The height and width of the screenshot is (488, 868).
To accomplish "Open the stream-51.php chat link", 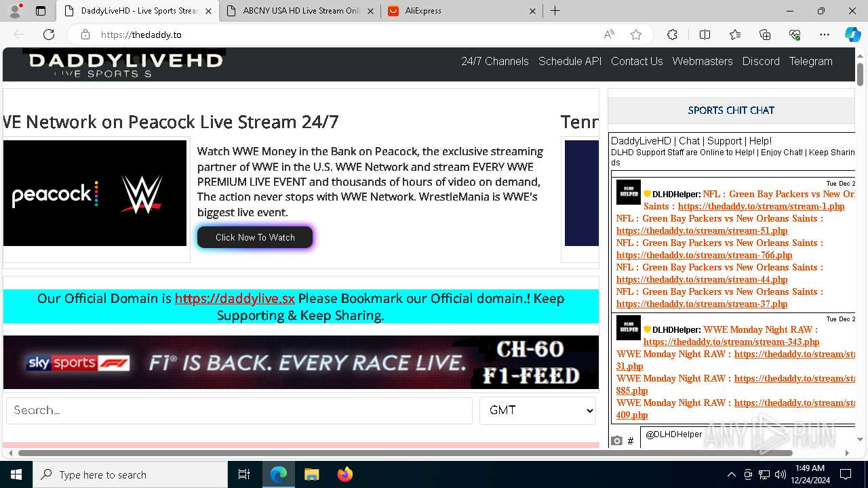I will pos(702,230).
